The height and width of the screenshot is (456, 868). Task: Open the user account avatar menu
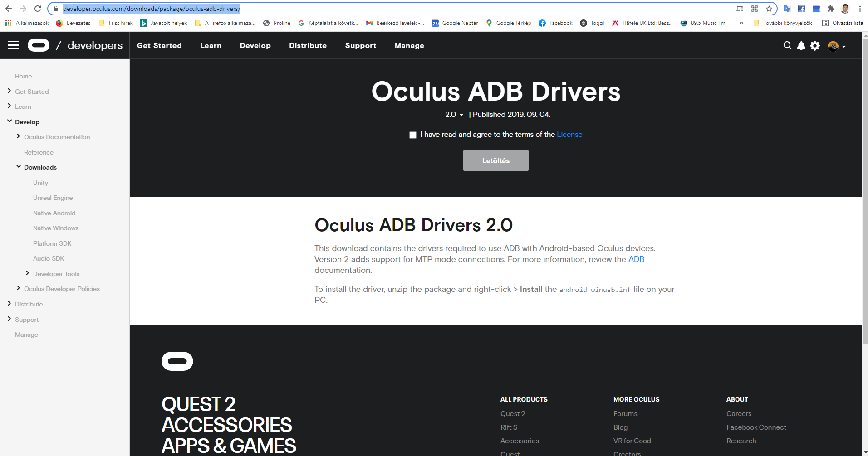click(836, 46)
